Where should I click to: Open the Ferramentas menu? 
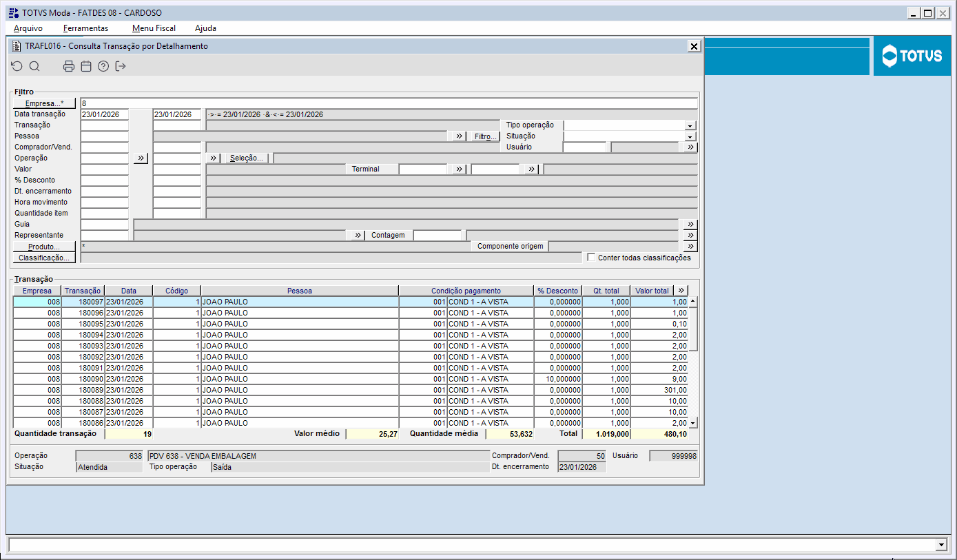pos(85,28)
